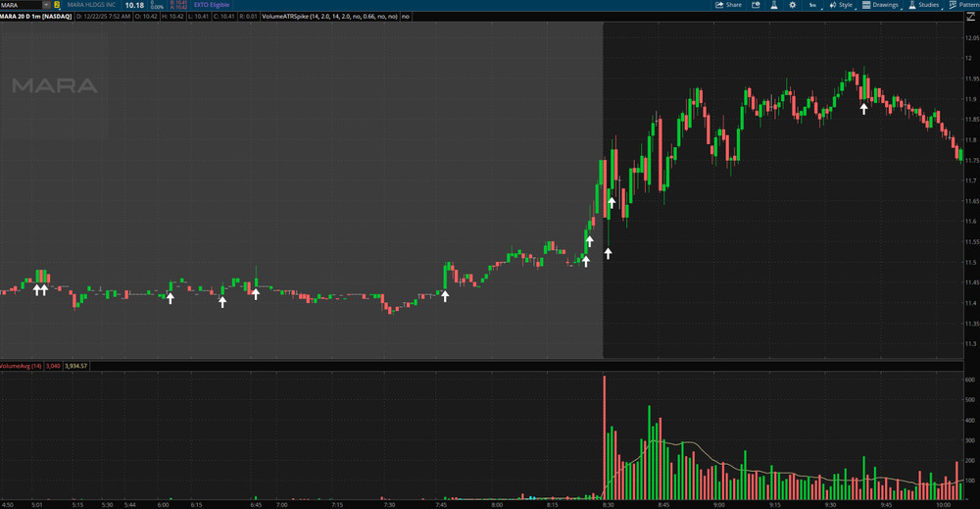Click the EXTO Eligible label
This screenshot has height=509, width=980.
(x=212, y=5)
